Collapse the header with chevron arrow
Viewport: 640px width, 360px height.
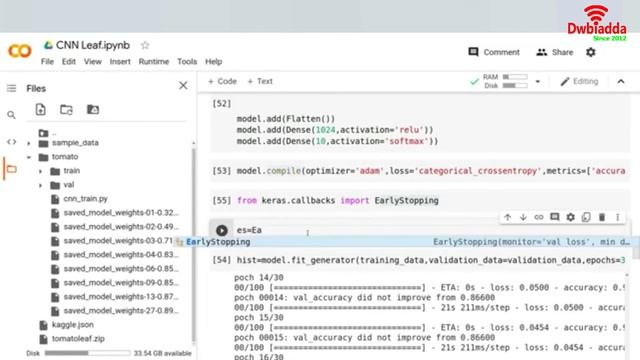click(x=621, y=82)
